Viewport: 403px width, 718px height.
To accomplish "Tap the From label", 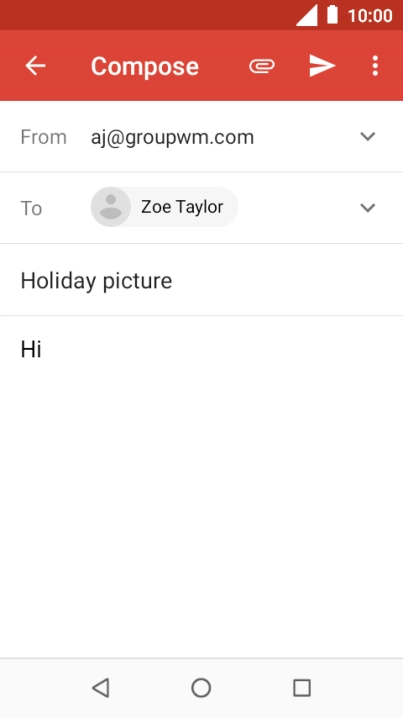I will coord(44,137).
